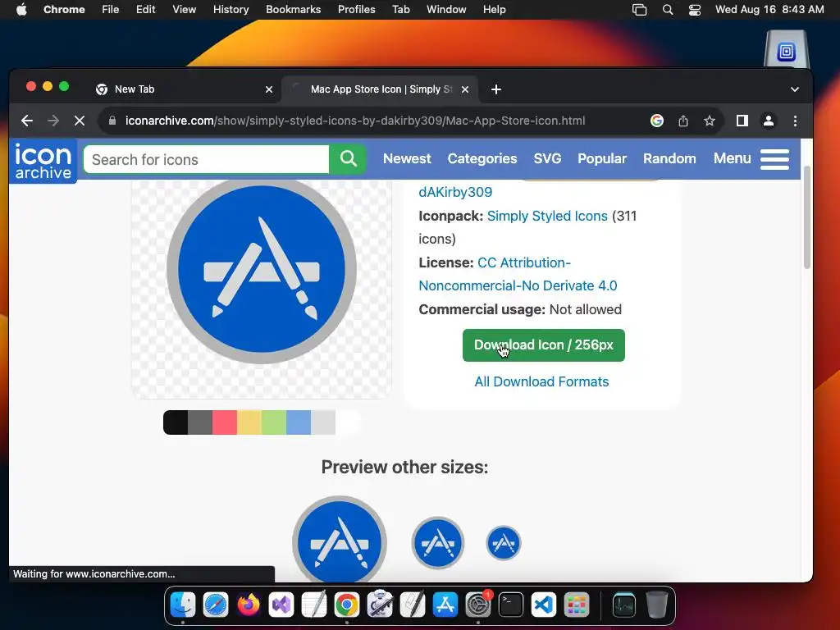This screenshot has height=630, width=840.
Task: Open Finder from the Dock
Action: 183,605
